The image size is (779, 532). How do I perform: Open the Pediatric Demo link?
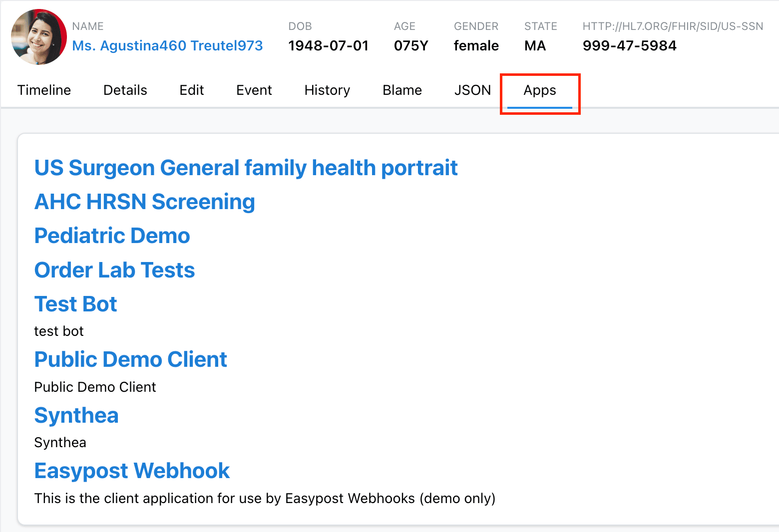tap(112, 236)
